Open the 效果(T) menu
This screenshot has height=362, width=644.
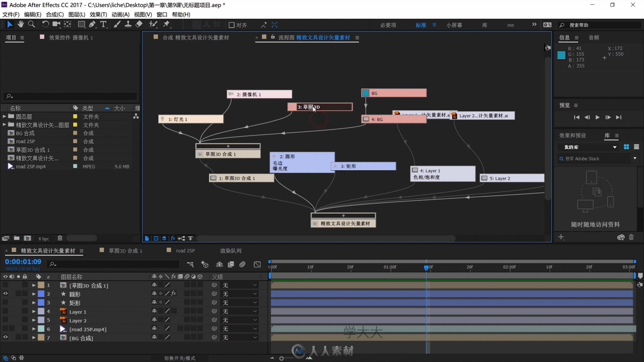pyautogui.click(x=98, y=14)
